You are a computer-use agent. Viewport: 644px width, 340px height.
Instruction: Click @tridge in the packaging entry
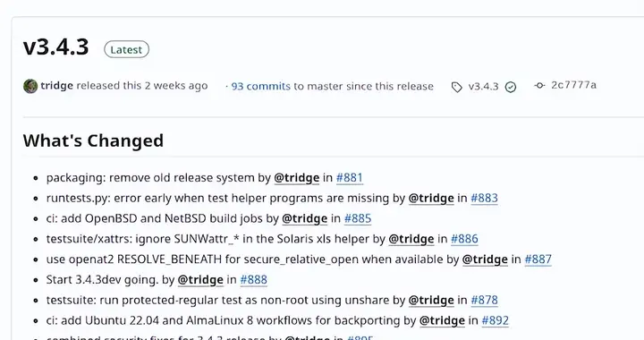click(x=297, y=178)
